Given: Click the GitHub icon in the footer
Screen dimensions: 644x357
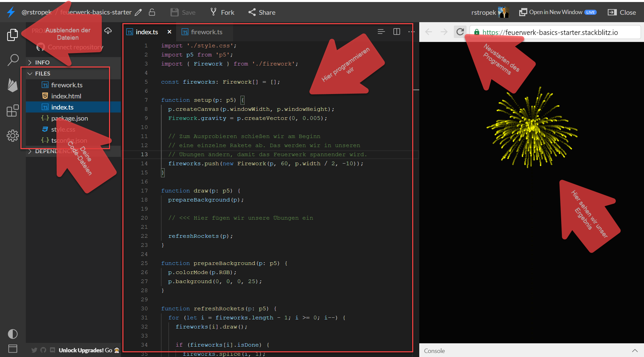Looking at the screenshot, I should pos(43,350).
